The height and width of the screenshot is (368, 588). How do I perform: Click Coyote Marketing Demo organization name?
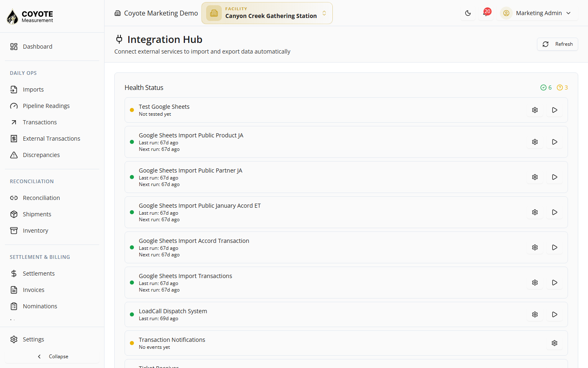point(161,13)
